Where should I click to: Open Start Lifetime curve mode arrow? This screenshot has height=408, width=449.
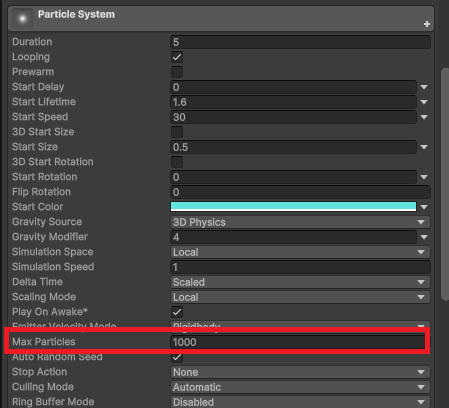[424, 102]
